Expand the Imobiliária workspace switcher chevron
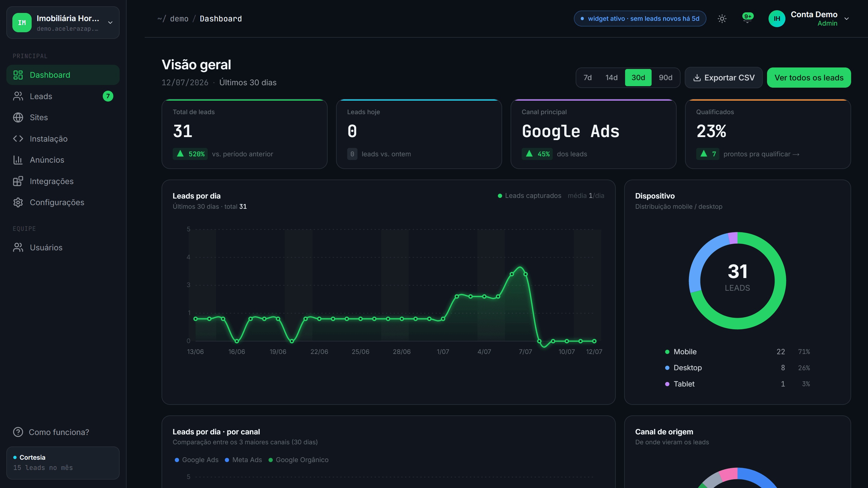This screenshot has width=868, height=488. (110, 23)
